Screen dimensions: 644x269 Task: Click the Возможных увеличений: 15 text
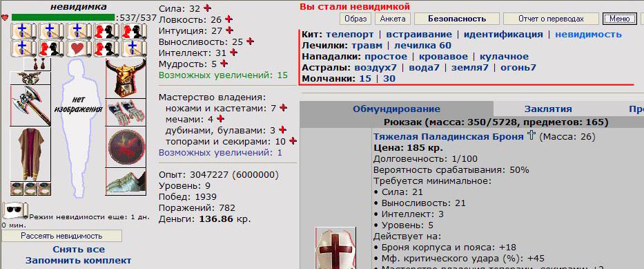(x=224, y=75)
